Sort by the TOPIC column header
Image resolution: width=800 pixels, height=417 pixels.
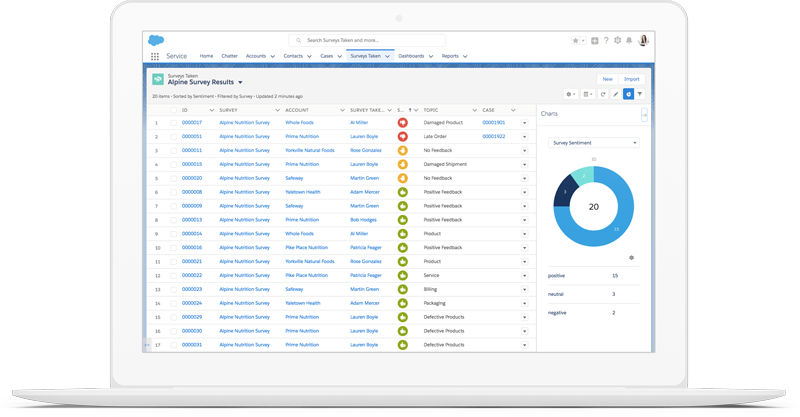[x=431, y=110]
